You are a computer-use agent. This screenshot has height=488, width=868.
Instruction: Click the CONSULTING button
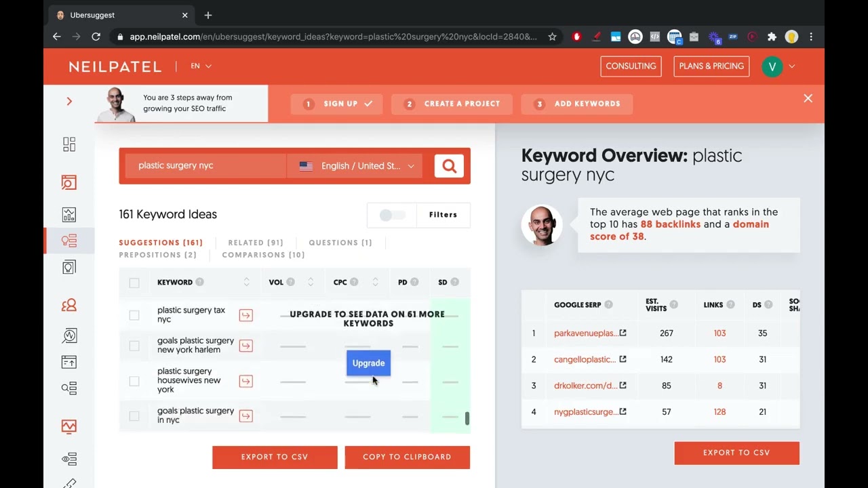pos(631,66)
